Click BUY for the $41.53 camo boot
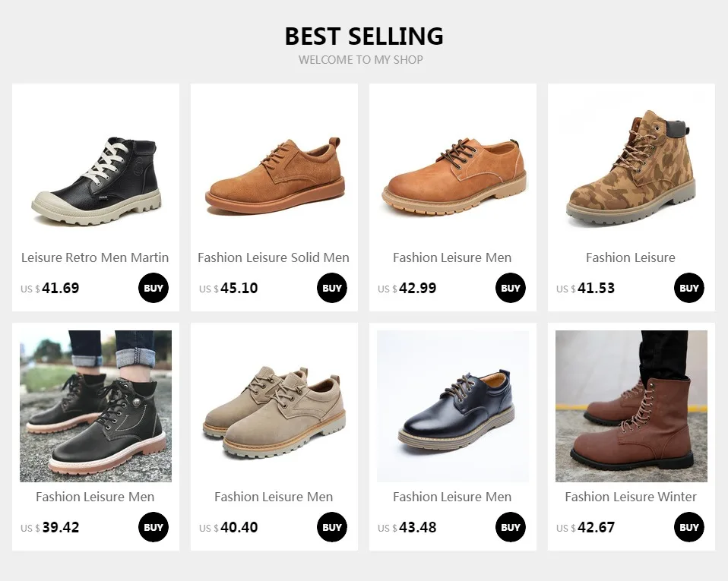Image resolution: width=728 pixels, height=581 pixels. pyautogui.click(x=689, y=288)
